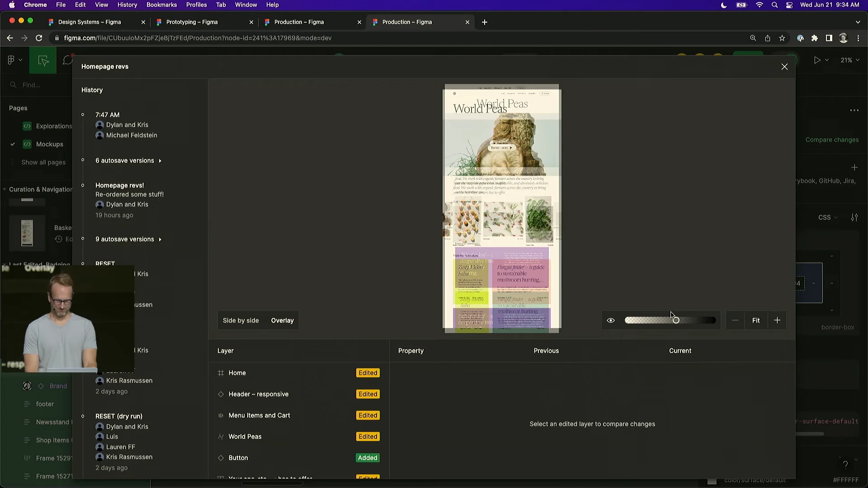Click the search icon beside Find
868x488 pixels.
[13, 85]
